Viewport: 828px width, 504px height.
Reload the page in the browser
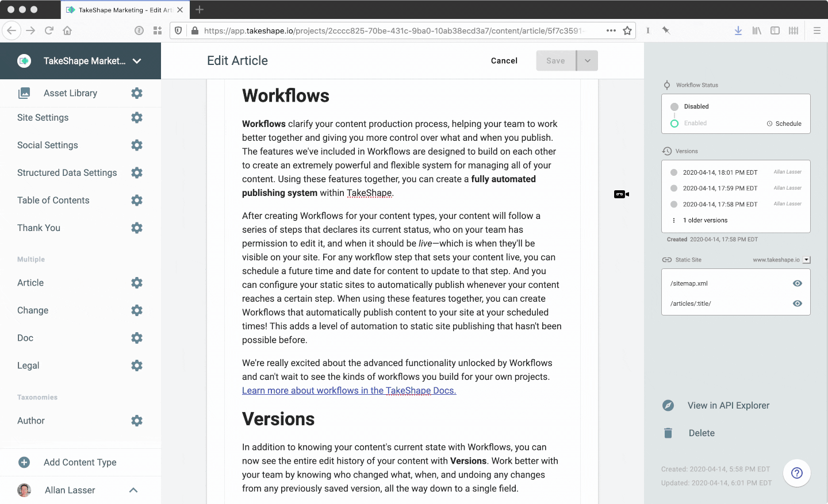tap(49, 30)
